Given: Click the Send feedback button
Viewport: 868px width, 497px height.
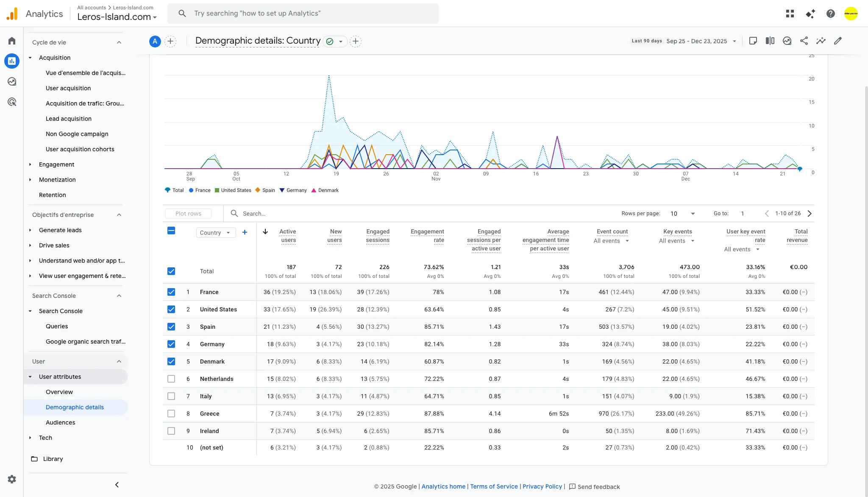Looking at the screenshot, I should pos(594,487).
